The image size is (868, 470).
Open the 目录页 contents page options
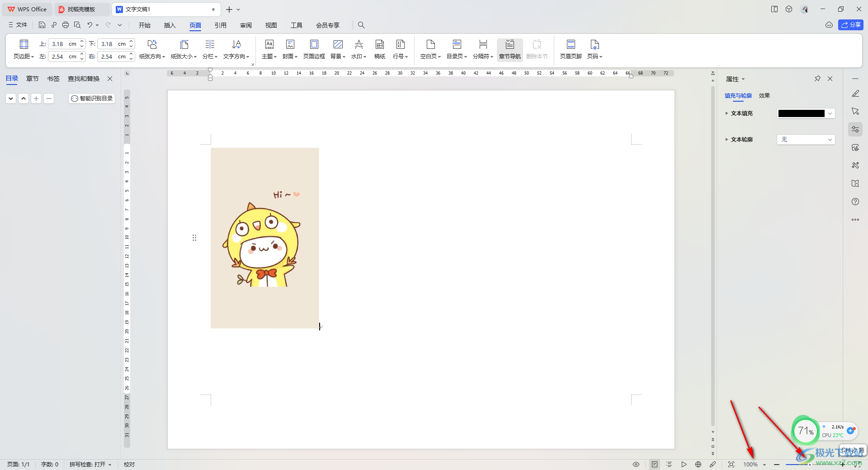click(457, 50)
